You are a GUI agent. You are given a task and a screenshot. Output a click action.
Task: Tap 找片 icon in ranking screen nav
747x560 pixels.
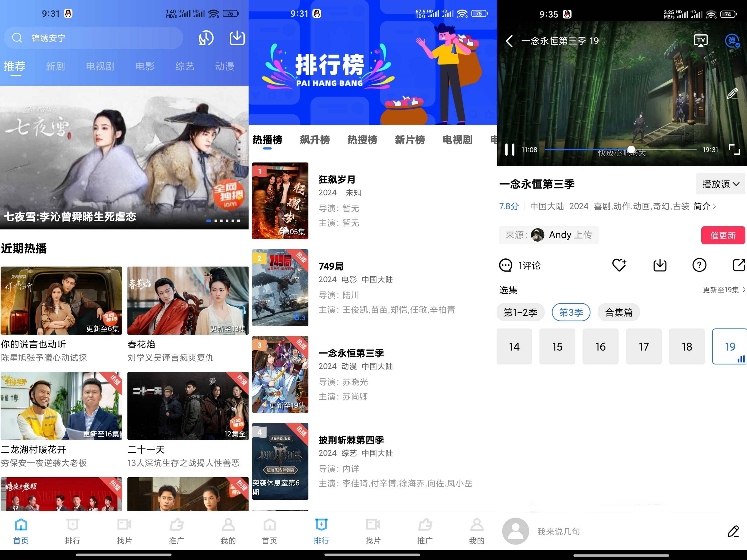coord(373,524)
